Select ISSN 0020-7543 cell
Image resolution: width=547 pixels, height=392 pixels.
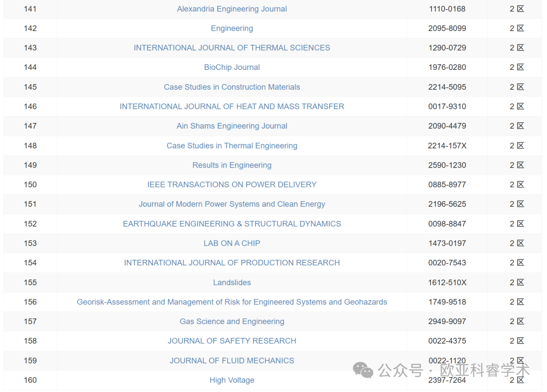tap(447, 263)
